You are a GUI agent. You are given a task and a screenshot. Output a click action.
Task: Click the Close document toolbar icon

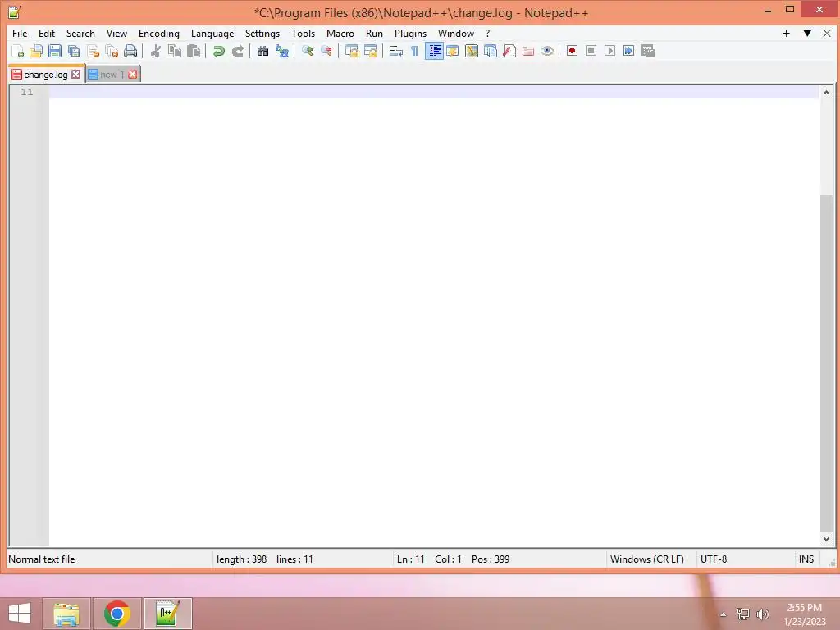click(x=93, y=51)
